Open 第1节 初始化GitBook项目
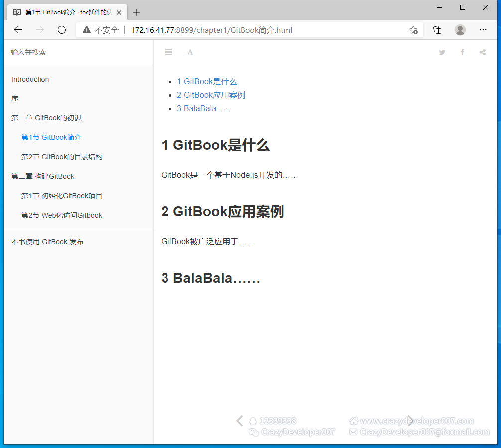 point(62,196)
